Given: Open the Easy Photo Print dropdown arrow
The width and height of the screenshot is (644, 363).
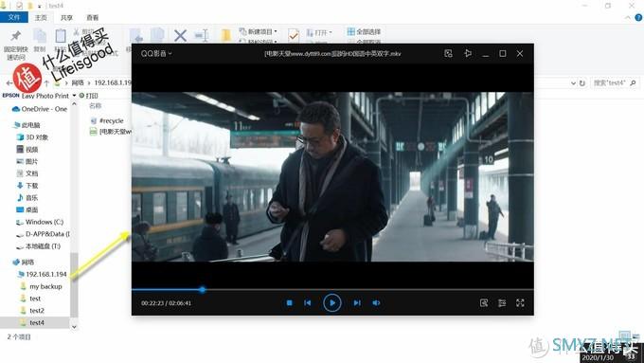Looking at the screenshot, I should [74, 96].
